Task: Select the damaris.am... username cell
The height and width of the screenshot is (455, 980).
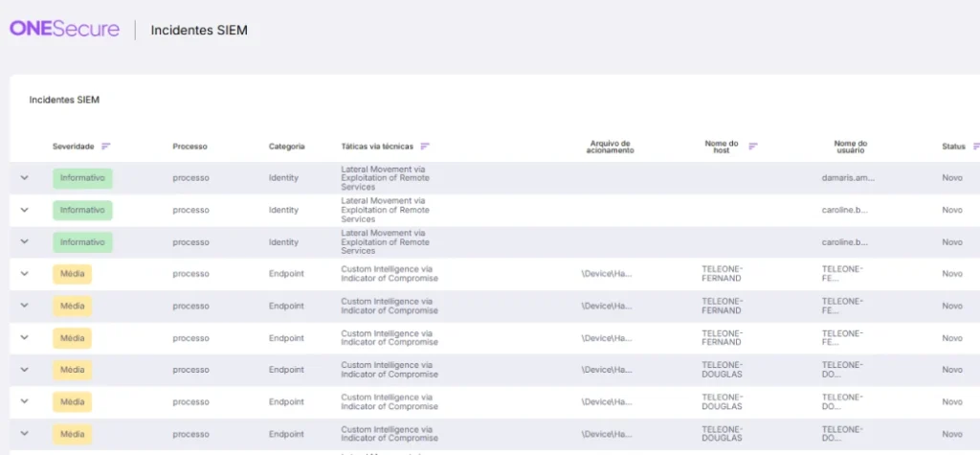Action: (x=848, y=178)
